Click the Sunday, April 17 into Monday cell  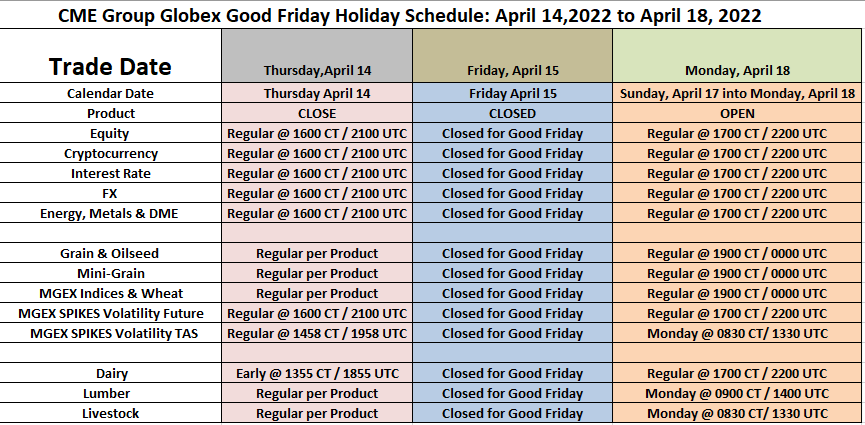(737, 93)
